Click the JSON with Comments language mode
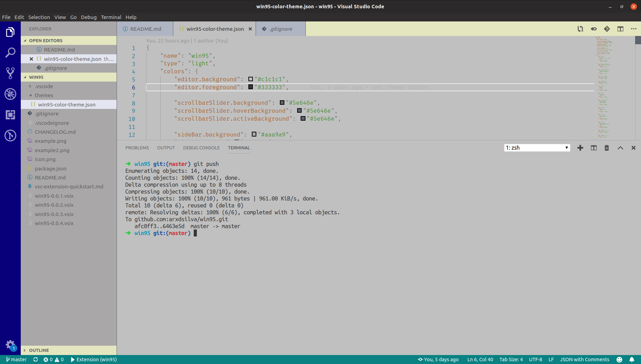Screen dimensions: 641x364 [585, 360]
